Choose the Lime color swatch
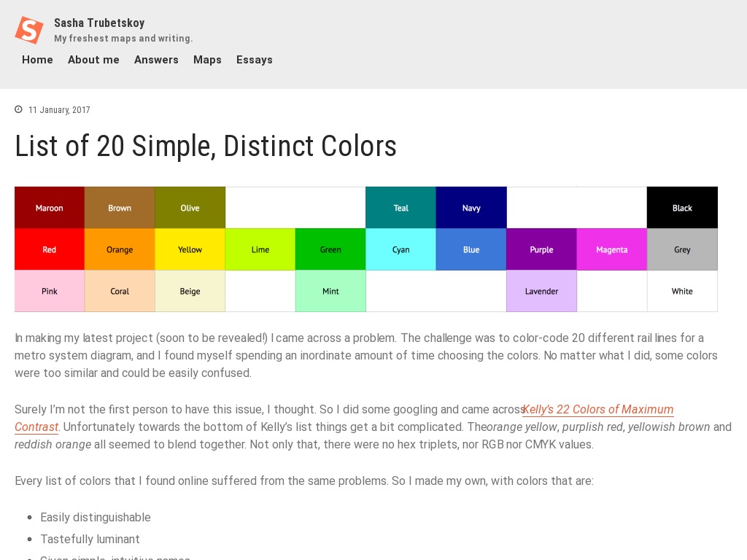 (x=260, y=249)
